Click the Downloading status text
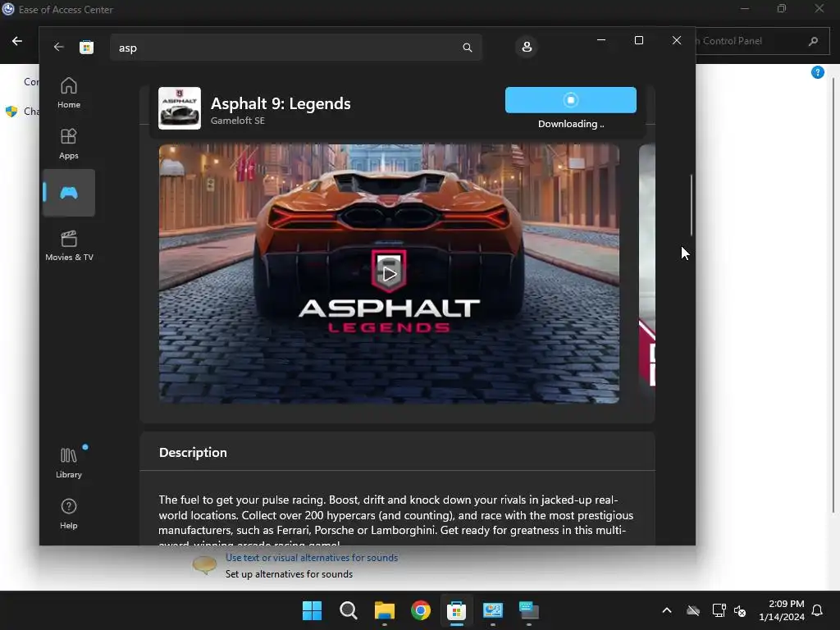Screen dimensions: 840x630 [571, 124]
